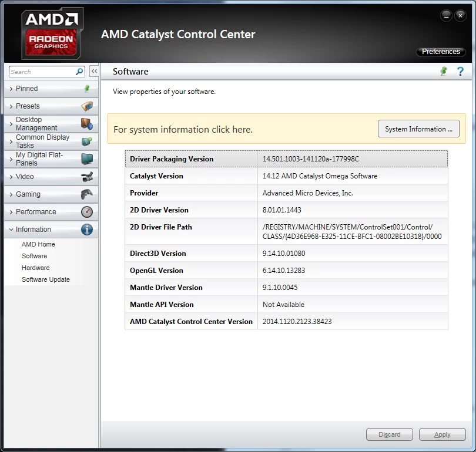Select the Driver Packaging Version row
The height and width of the screenshot is (452, 476).
click(x=286, y=159)
